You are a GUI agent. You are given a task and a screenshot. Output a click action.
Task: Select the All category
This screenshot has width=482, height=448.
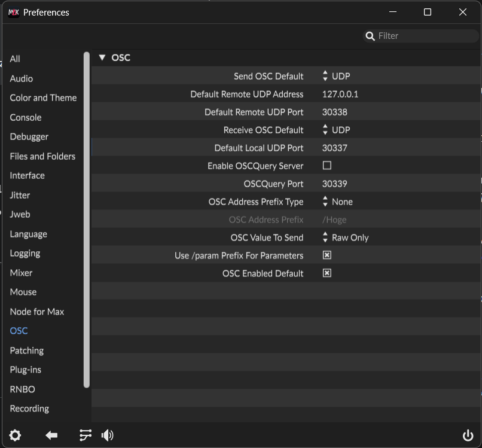point(15,59)
